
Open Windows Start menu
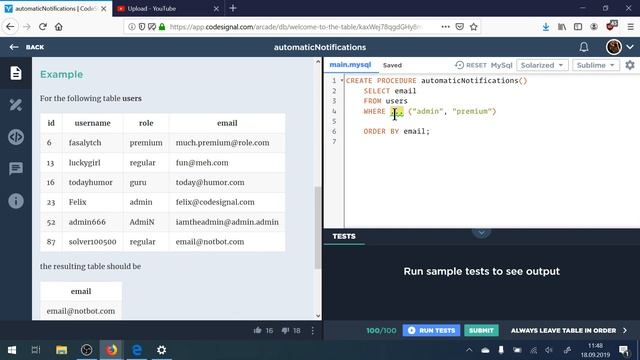click(x=12, y=350)
